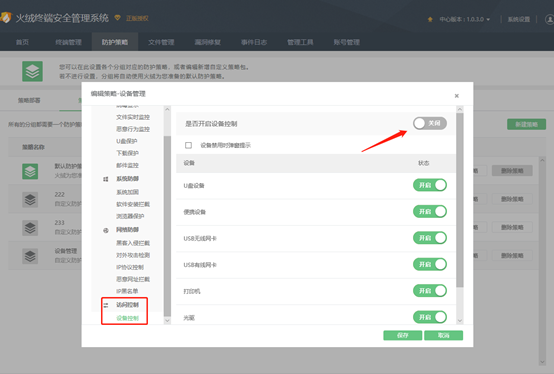Select the 防护策略 tab
Screen dimensions: 554x374
115,42
